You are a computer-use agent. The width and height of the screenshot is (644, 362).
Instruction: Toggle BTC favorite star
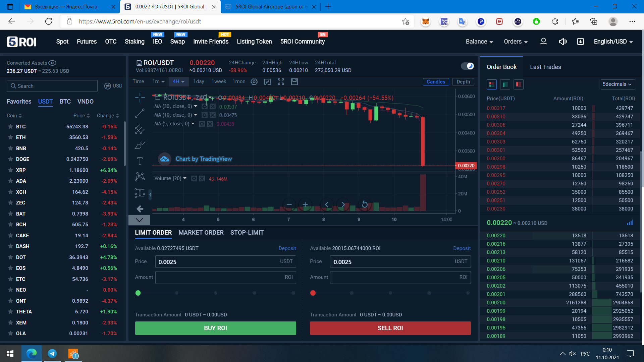tap(10, 127)
